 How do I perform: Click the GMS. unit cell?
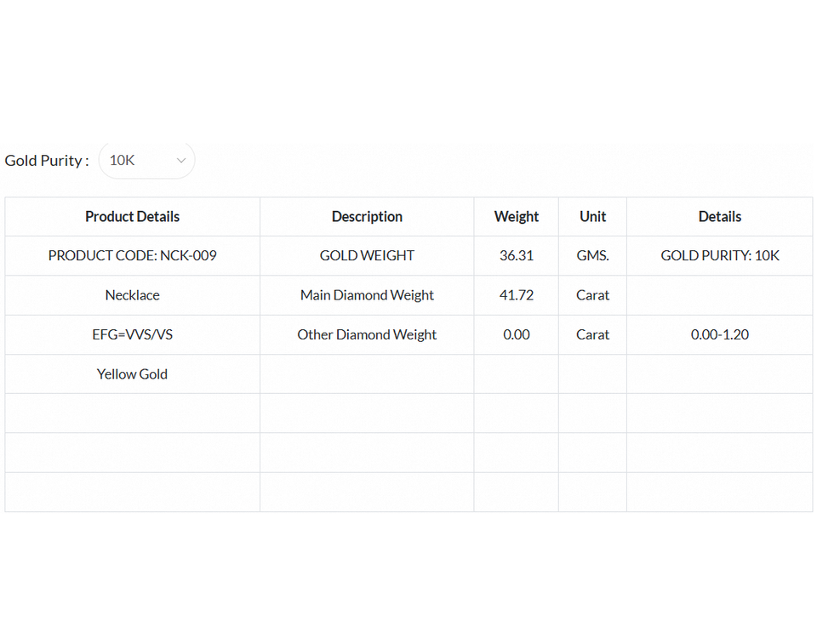pyautogui.click(x=592, y=255)
